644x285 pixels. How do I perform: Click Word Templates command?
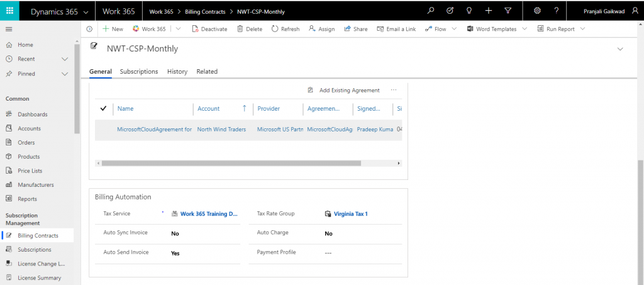pyautogui.click(x=492, y=29)
